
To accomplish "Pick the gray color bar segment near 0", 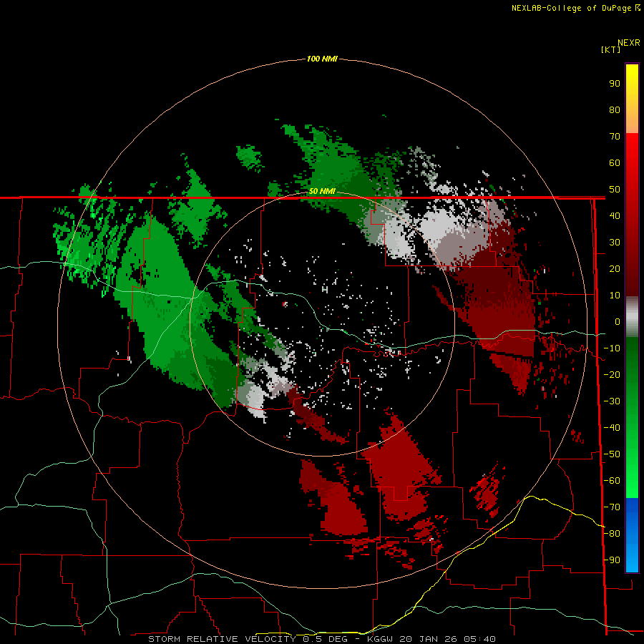I will (x=632, y=317).
